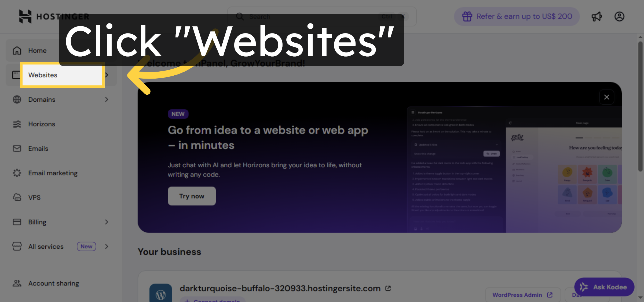Click the notifications megaphone icon

click(x=597, y=16)
